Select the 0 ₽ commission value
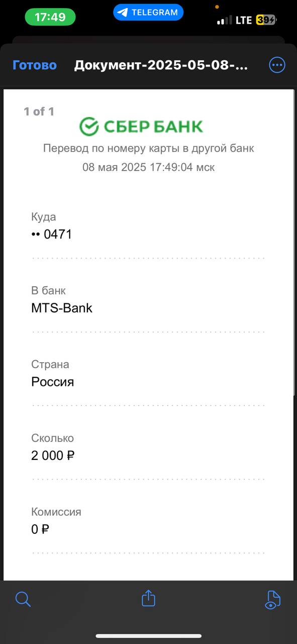This screenshot has width=297, height=644. pos(40,529)
